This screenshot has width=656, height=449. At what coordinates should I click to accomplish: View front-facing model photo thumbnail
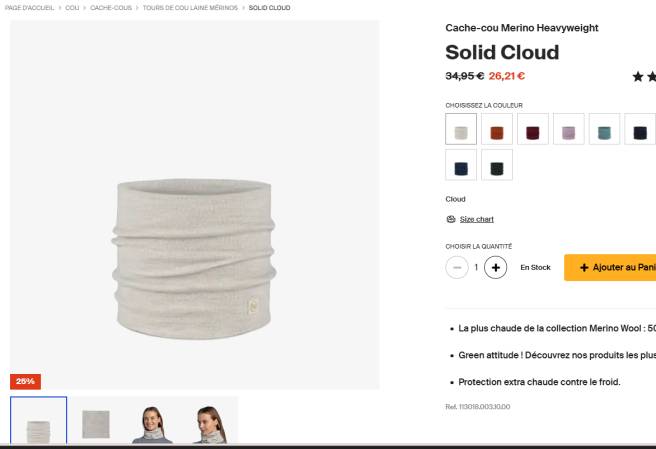pyautogui.click(x=154, y=422)
